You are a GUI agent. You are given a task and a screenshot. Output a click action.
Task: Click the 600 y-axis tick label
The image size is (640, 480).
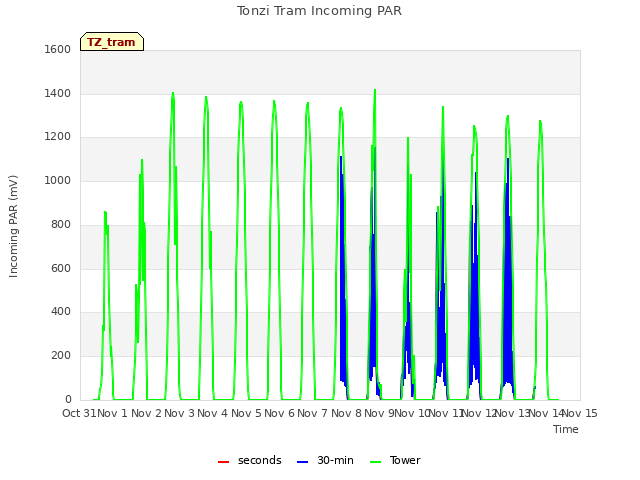tap(61, 268)
